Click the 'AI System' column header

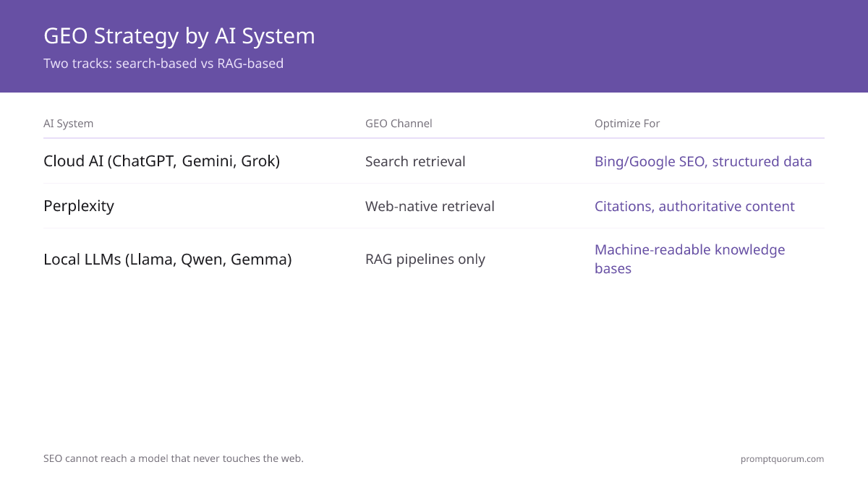pyautogui.click(x=69, y=124)
